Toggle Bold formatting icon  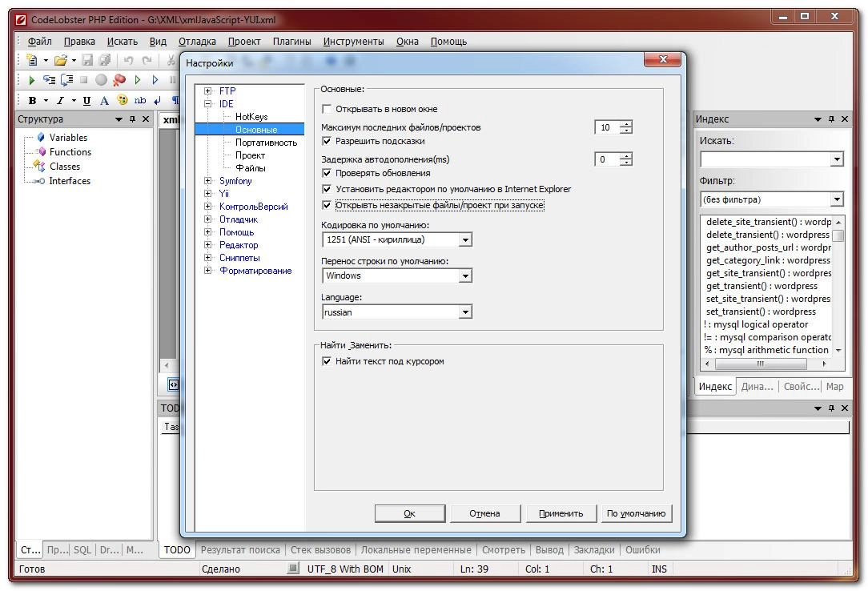32,101
